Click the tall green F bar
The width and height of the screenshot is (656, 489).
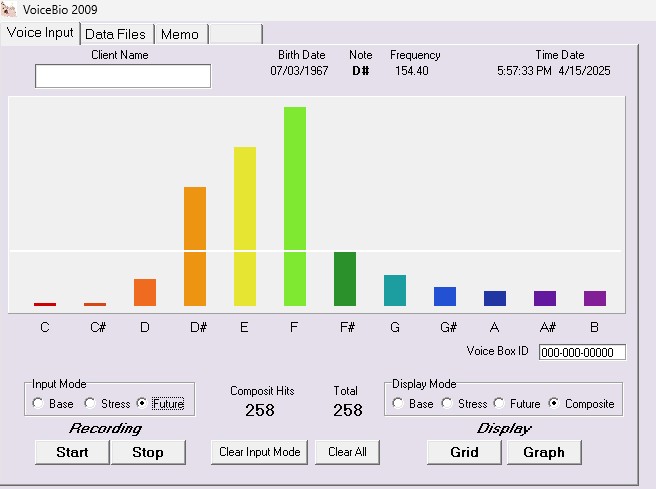tap(295, 205)
